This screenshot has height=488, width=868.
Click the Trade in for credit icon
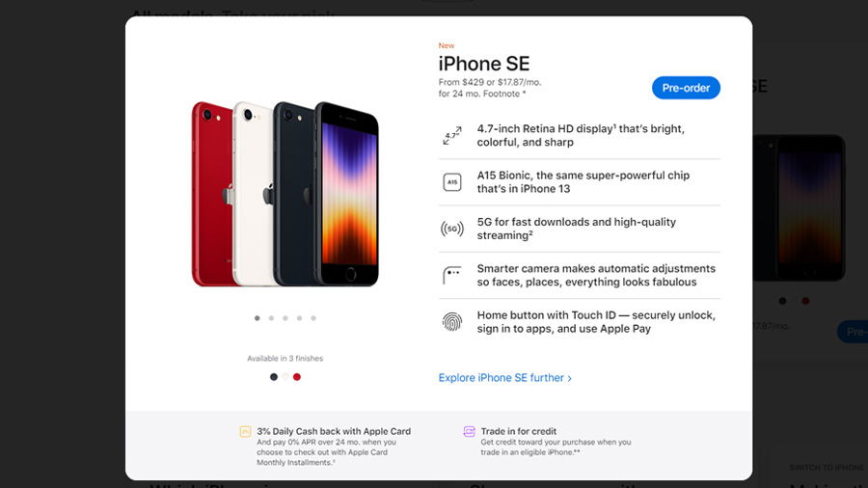pos(469,431)
